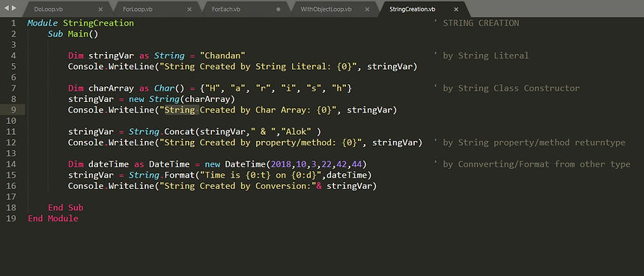Click the Dim keyword on line 14
644x276 pixels.
[x=76, y=164]
